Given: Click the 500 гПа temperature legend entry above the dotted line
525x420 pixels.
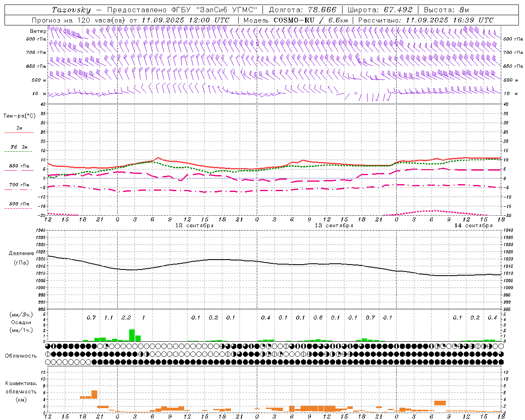Looking at the screenshot, I should [19, 204].
